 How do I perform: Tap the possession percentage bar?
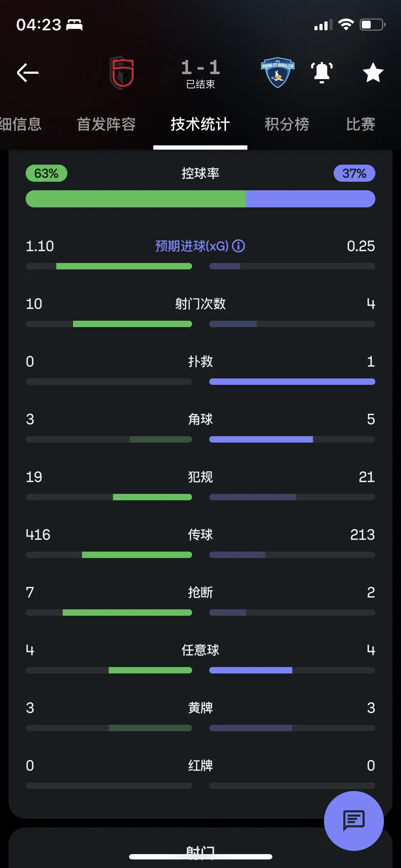(x=200, y=199)
